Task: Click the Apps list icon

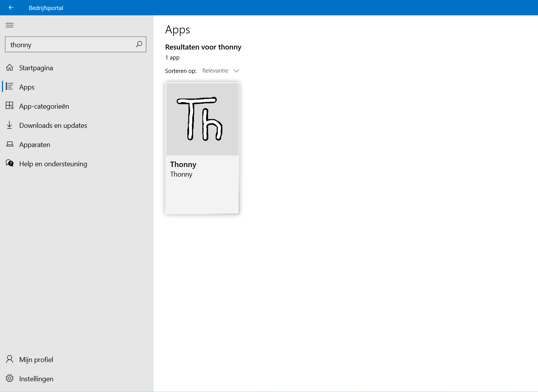Action: pos(10,87)
